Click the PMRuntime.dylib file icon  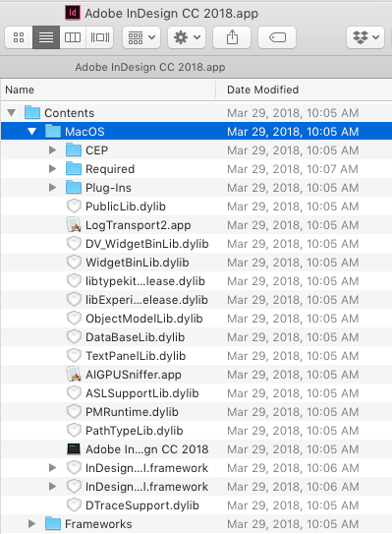coord(74,412)
